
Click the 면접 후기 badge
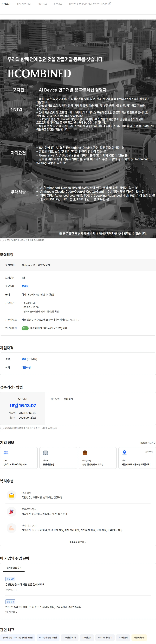tap(10, 602)
